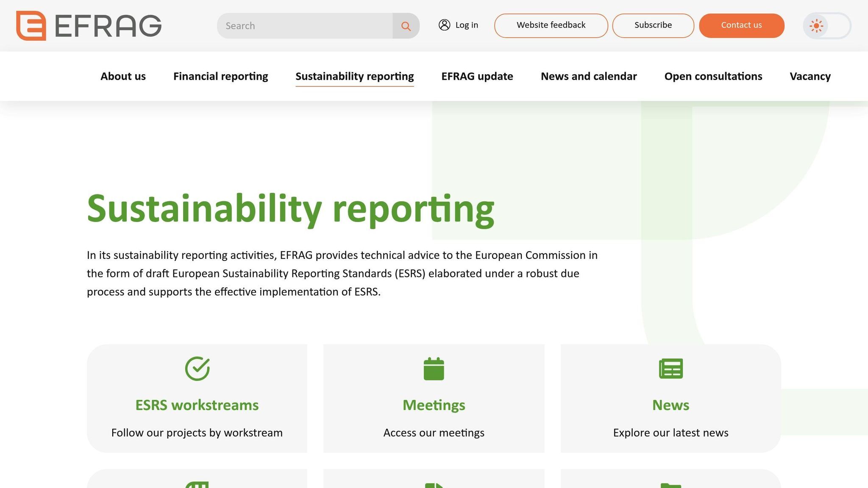
Task: Open the EFRAG update menu
Action: [477, 76]
